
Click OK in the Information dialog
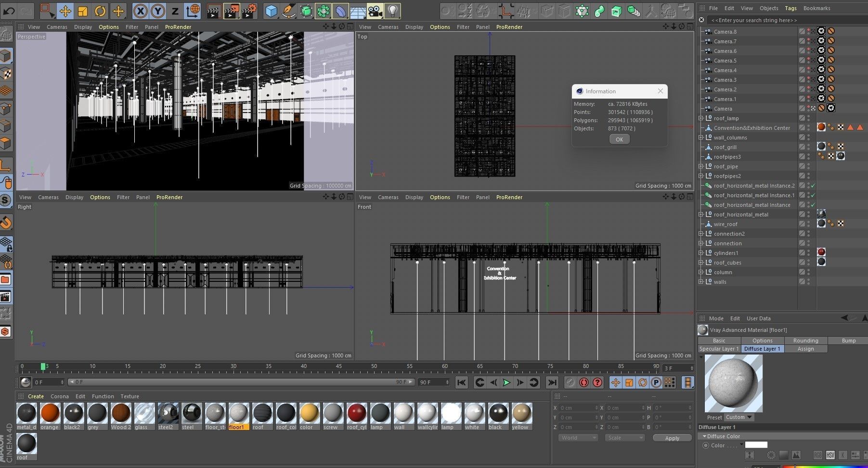619,139
